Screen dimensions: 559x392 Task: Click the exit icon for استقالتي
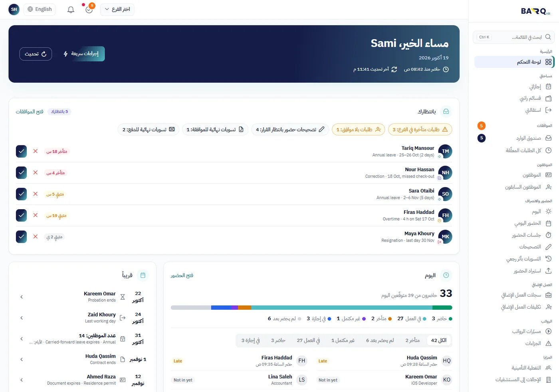click(x=549, y=110)
